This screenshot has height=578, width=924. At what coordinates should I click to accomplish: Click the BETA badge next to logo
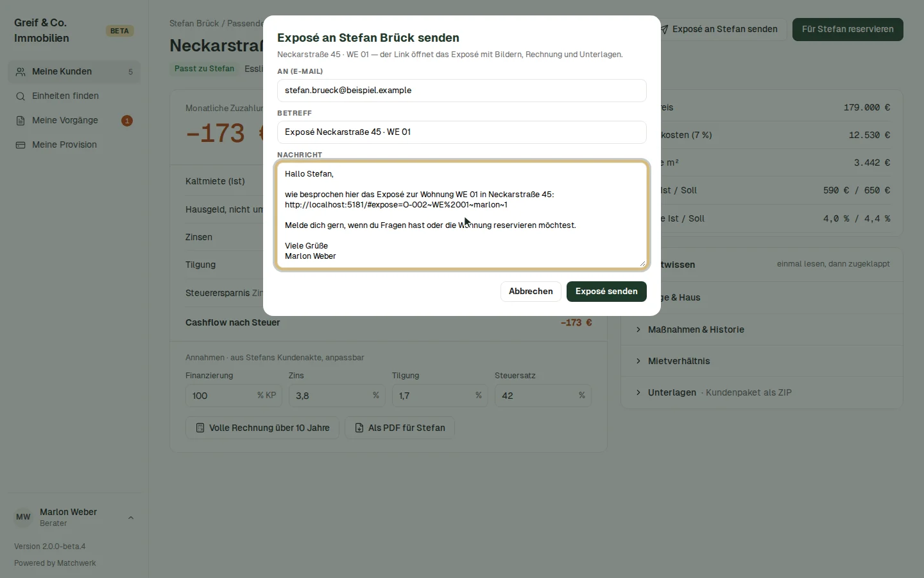coord(119,31)
